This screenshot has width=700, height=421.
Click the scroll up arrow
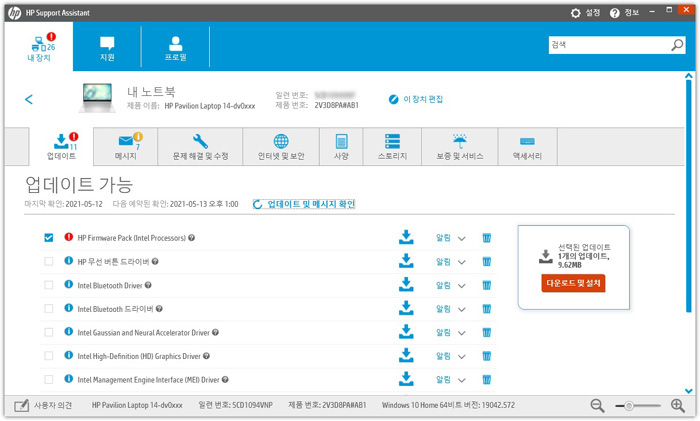pos(689,76)
